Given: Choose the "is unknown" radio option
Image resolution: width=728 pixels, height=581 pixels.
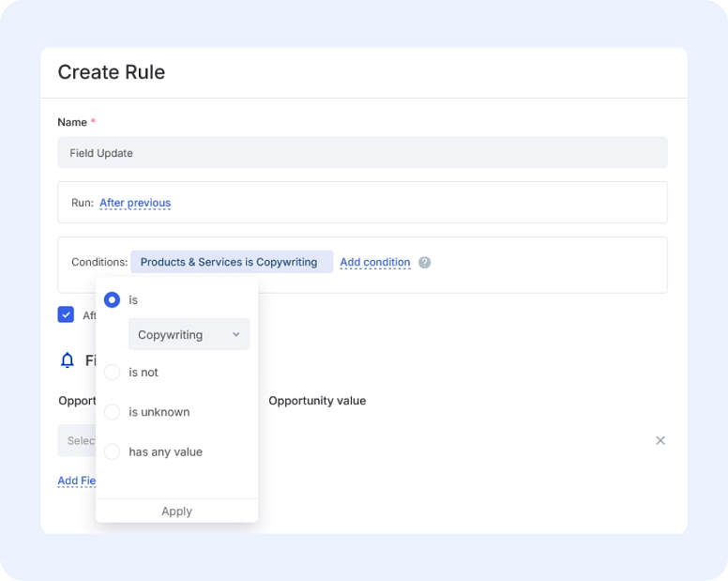Looking at the screenshot, I should [113, 412].
